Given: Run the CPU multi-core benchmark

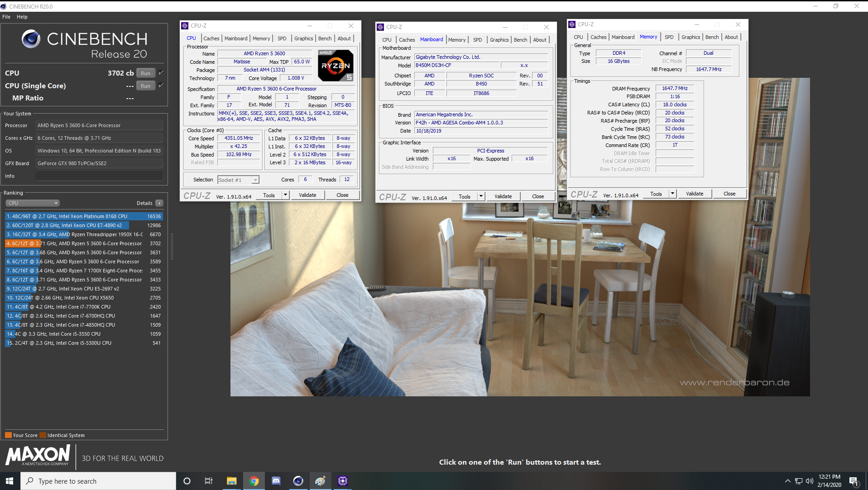Looking at the screenshot, I should click(145, 73).
